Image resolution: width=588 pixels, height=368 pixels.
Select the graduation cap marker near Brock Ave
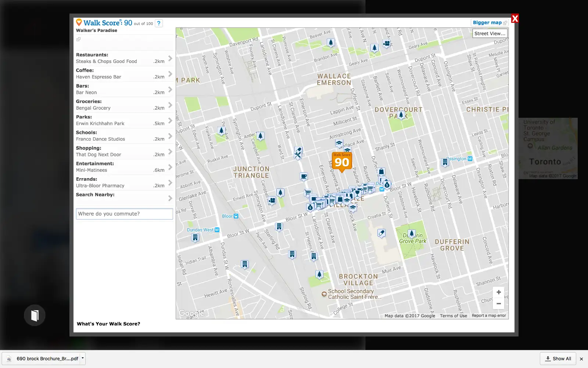click(353, 208)
